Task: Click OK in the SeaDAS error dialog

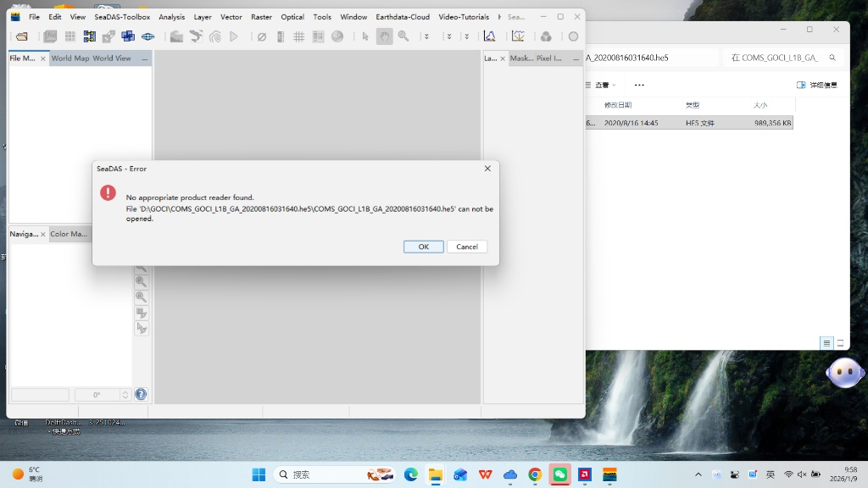Action: 423,247
